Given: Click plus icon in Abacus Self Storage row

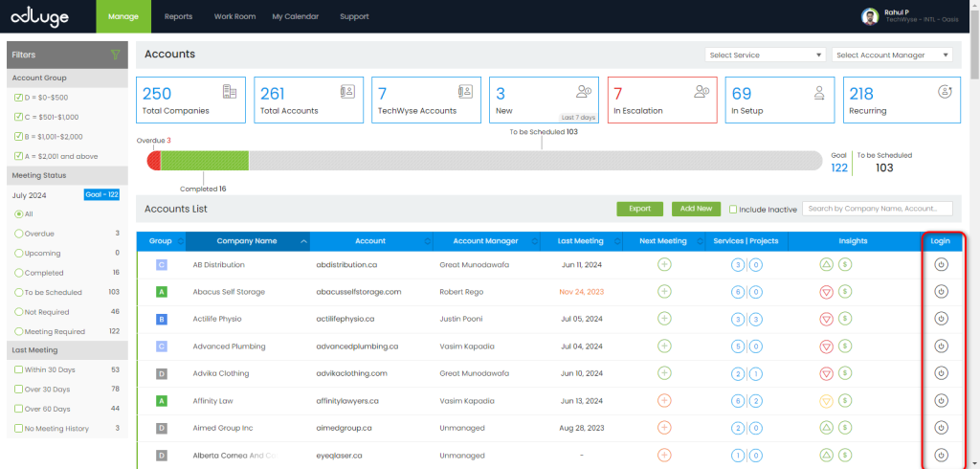Looking at the screenshot, I should (x=664, y=291).
